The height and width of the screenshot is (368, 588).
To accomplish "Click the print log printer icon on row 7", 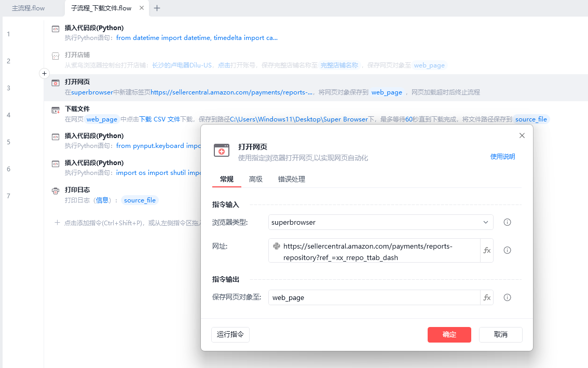I will click(56, 191).
